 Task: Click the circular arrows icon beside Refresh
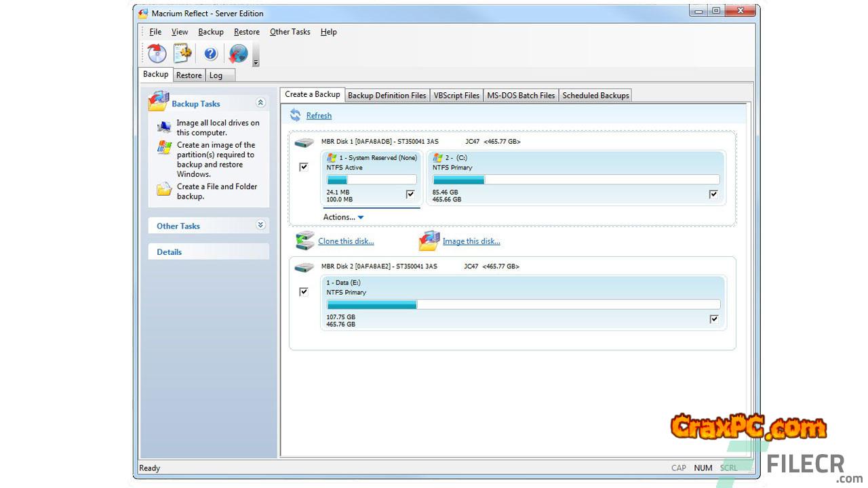click(x=295, y=115)
